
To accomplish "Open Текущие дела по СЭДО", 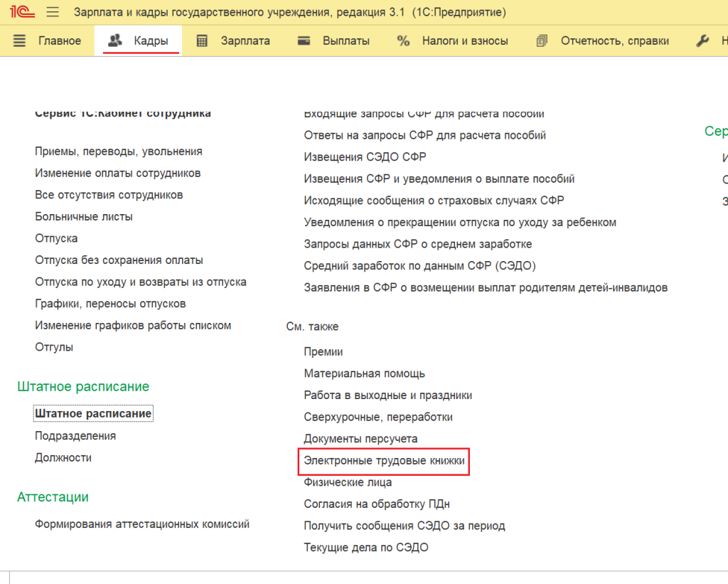I will [366, 548].
